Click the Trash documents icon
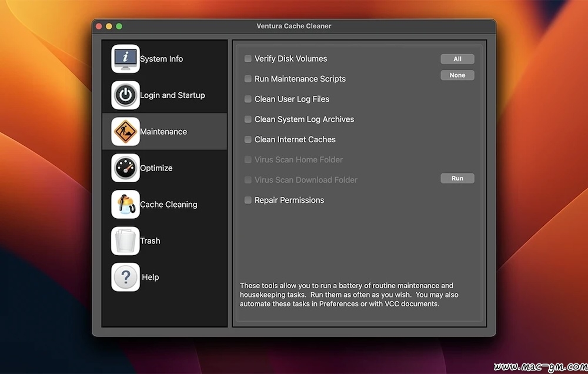588x374 pixels. click(x=125, y=241)
